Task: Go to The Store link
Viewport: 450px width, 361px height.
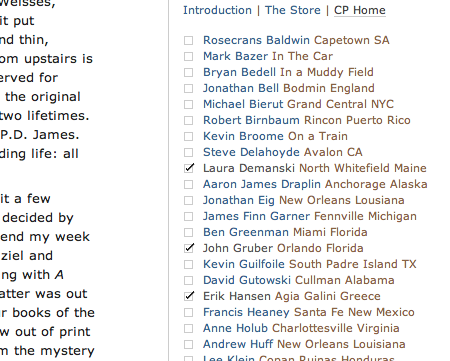Action: 293,10
